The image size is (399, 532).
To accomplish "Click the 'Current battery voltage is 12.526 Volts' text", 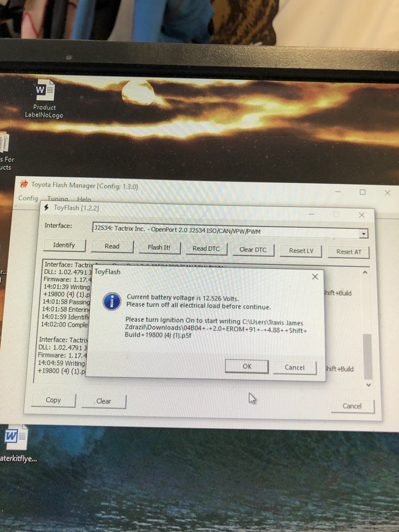I will [183, 298].
